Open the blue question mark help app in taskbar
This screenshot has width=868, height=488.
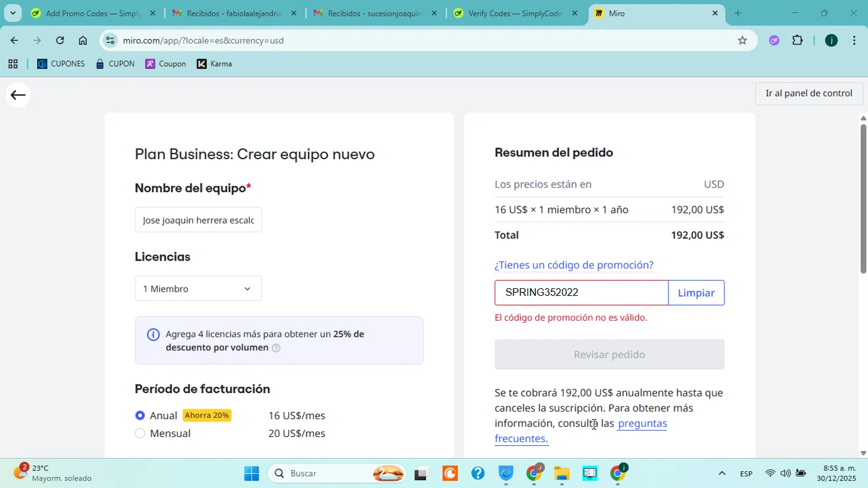click(x=477, y=474)
